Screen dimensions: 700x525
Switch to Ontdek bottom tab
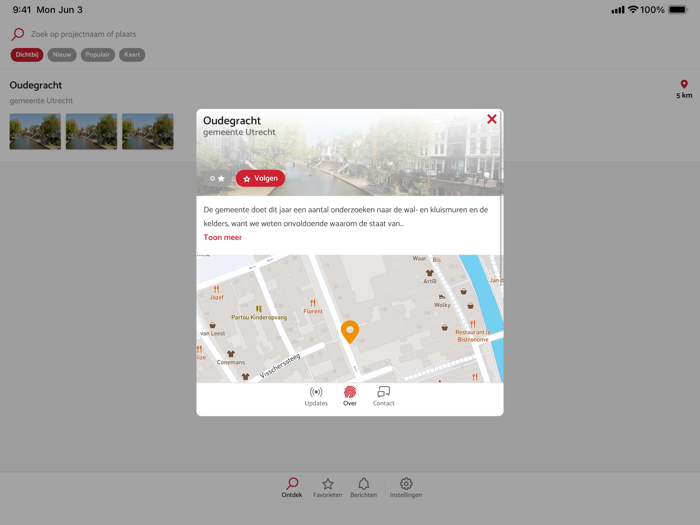pyautogui.click(x=292, y=488)
